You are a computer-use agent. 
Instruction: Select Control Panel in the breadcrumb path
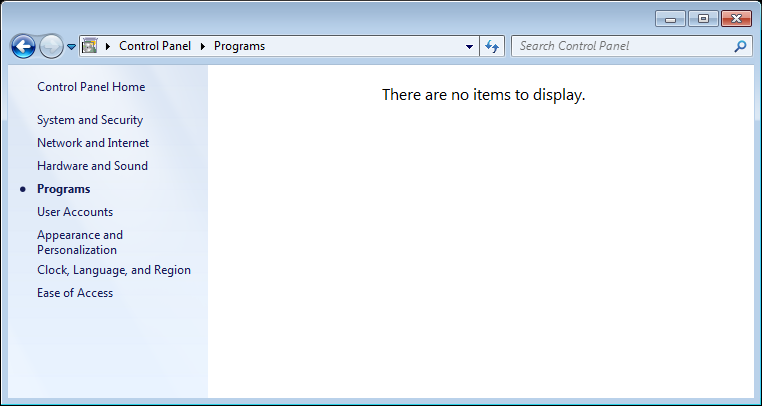tap(156, 46)
